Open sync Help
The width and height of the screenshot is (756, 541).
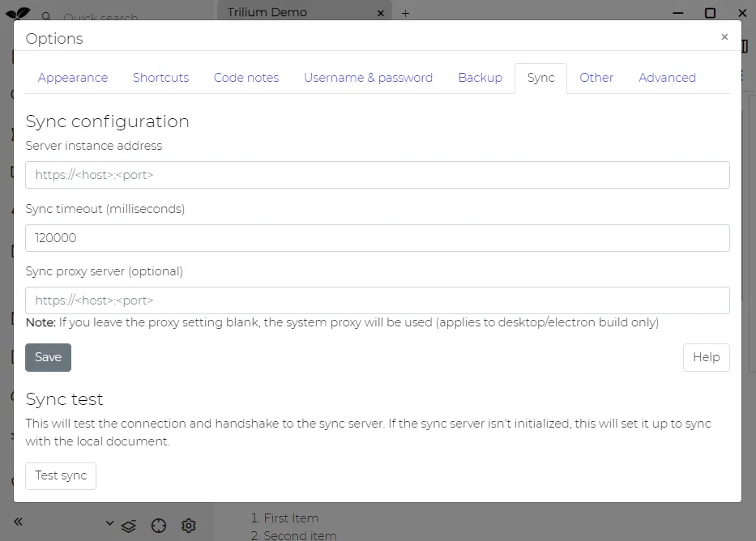click(706, 357)
